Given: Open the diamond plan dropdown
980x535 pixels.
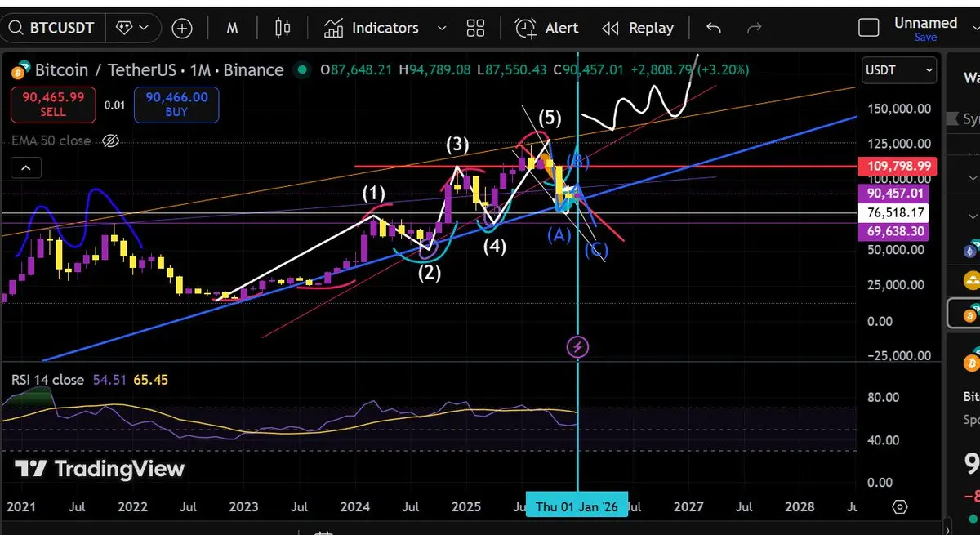Looking at the screenshot, I should tap(134, 28).
